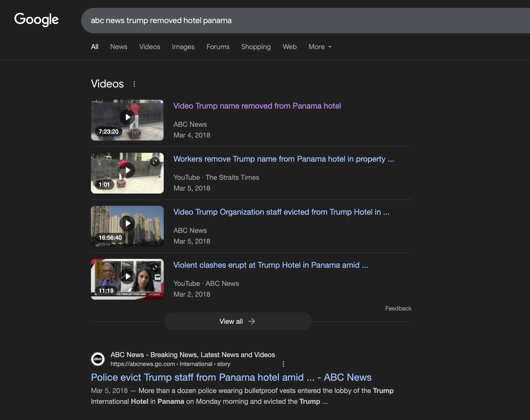Open 'Workers remove Trump name from Panama hotel' link
Screen dimensions: 530x420
tap(284, 159)
